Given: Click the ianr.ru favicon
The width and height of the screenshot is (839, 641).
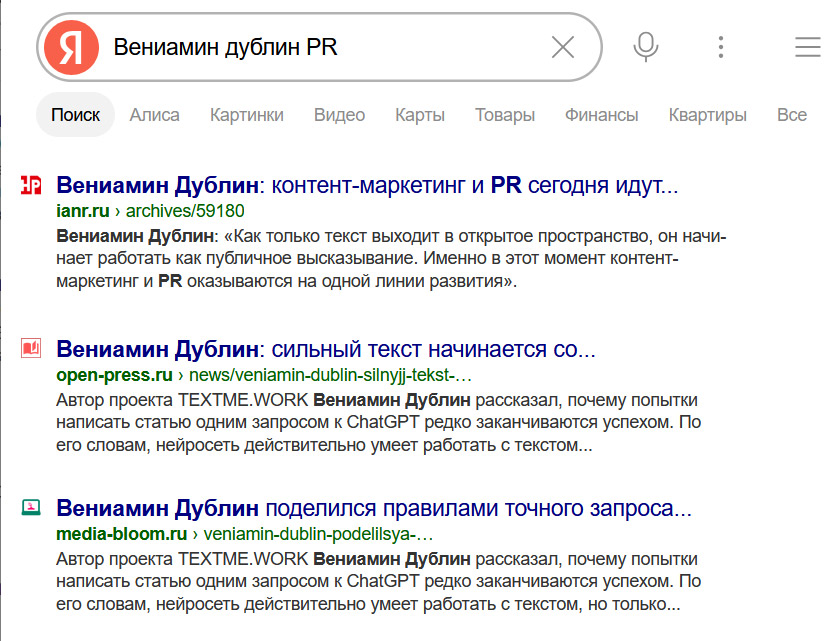Looking at the screenshot, I should coord(31,185).
